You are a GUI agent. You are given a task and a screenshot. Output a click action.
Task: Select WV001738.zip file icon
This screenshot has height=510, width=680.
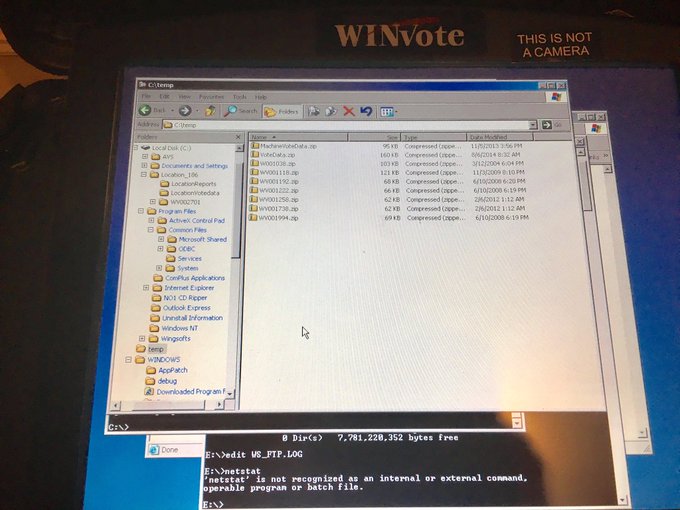coord(253,209)
